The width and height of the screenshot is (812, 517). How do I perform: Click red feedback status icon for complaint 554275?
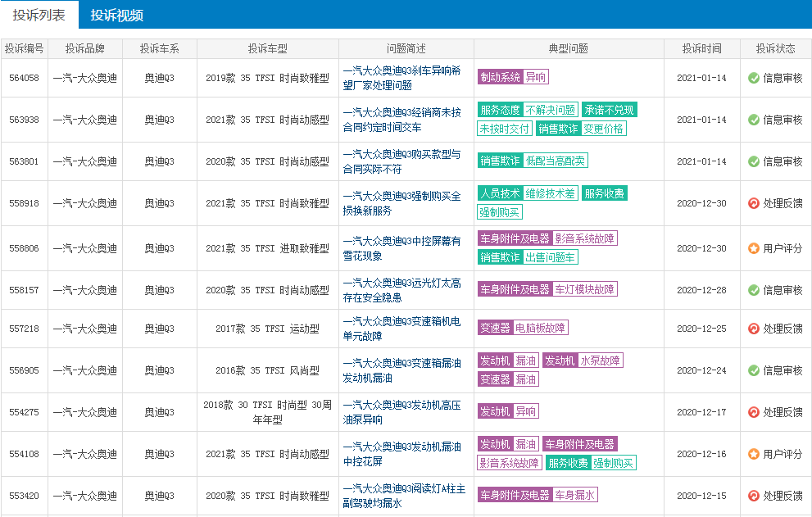click(754, 412)
